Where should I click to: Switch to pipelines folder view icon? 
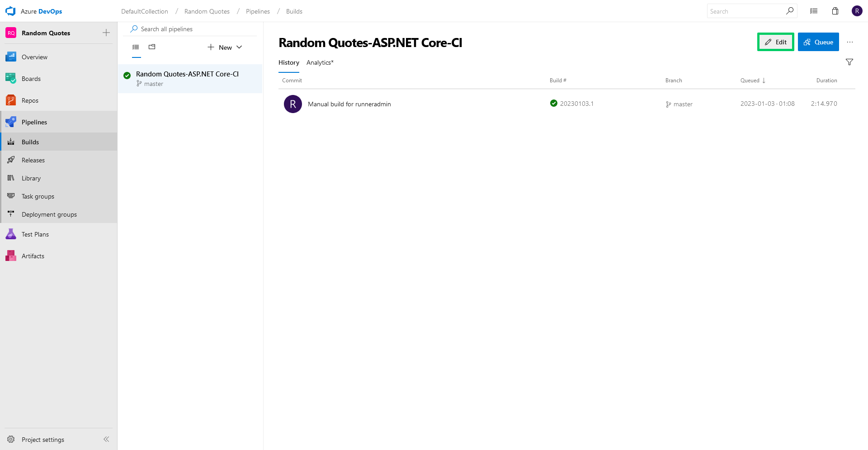pos(152,47)
